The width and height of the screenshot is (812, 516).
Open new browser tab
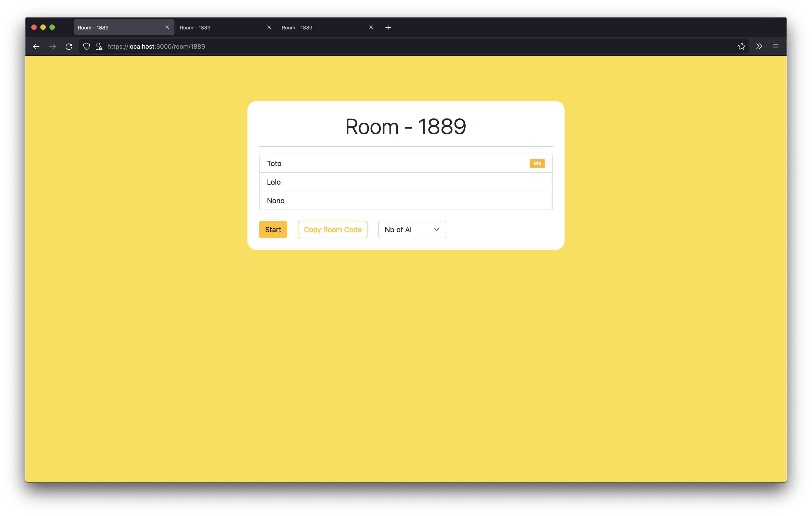tap(388, 27)
